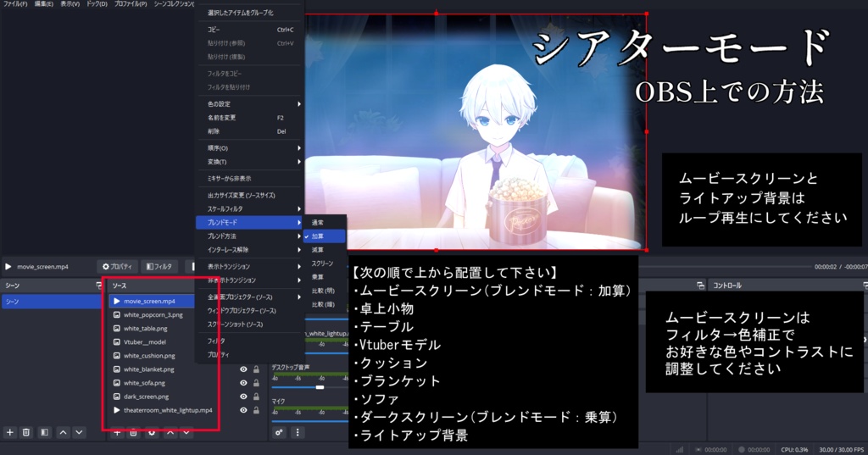Add a new scene with plus icon
The image size is (868, 455).
pos(9,432)
